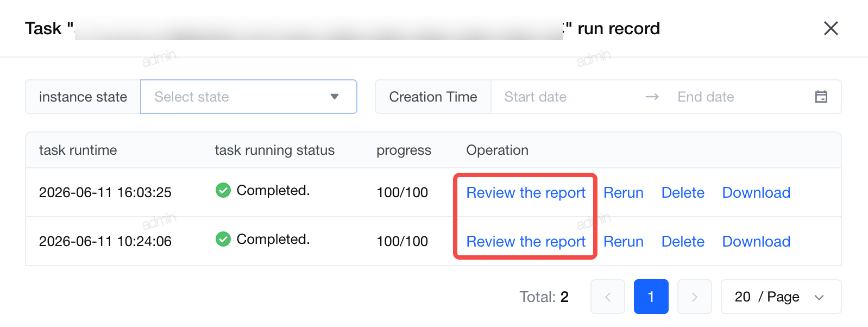Close the run record dialog
The width and height of the screenshot is (868, 327).
point(831,28)
